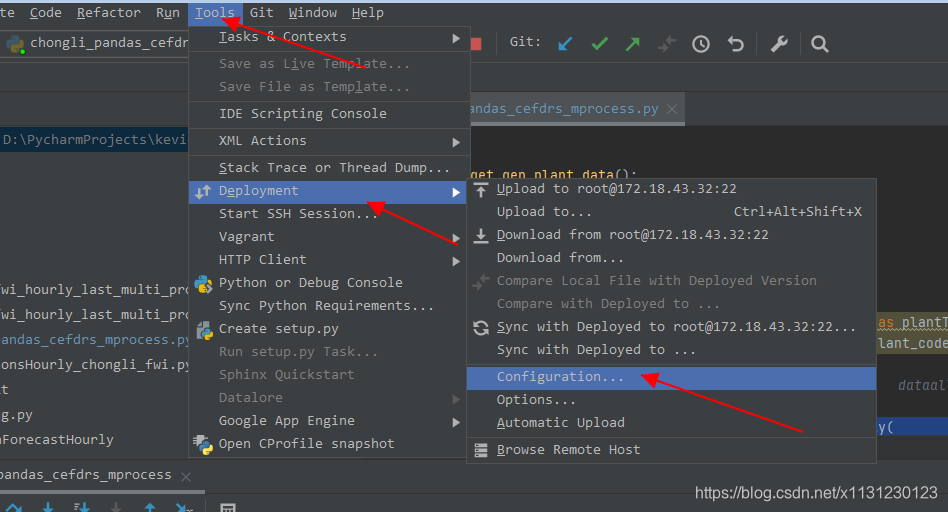Choose Browse Remote Host
The width and height of the screenshot is (948, 512).
[671, 450]
